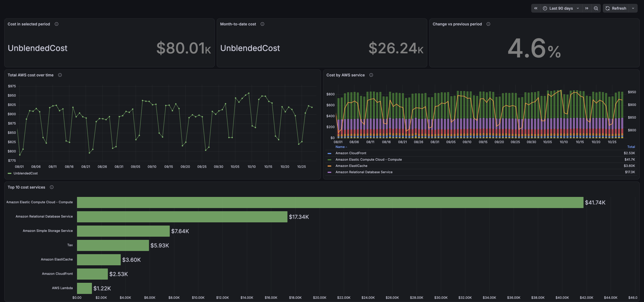Click the $41.7K total in legend table

pos(630,160)
